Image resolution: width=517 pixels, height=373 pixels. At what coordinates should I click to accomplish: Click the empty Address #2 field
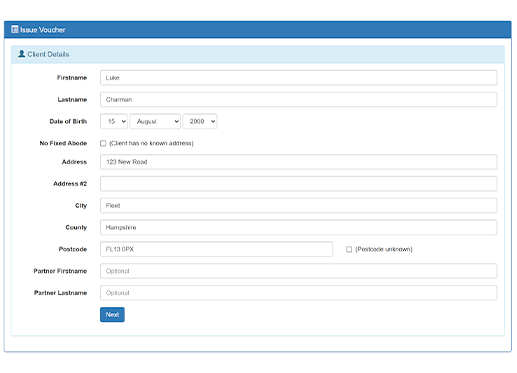pos(299,184)
